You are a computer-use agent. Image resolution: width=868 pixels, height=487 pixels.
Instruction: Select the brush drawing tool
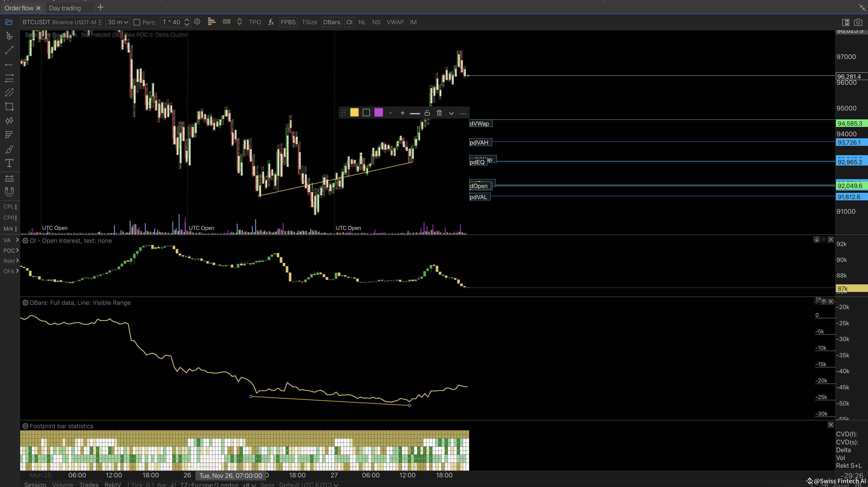(x=9, y=149)
